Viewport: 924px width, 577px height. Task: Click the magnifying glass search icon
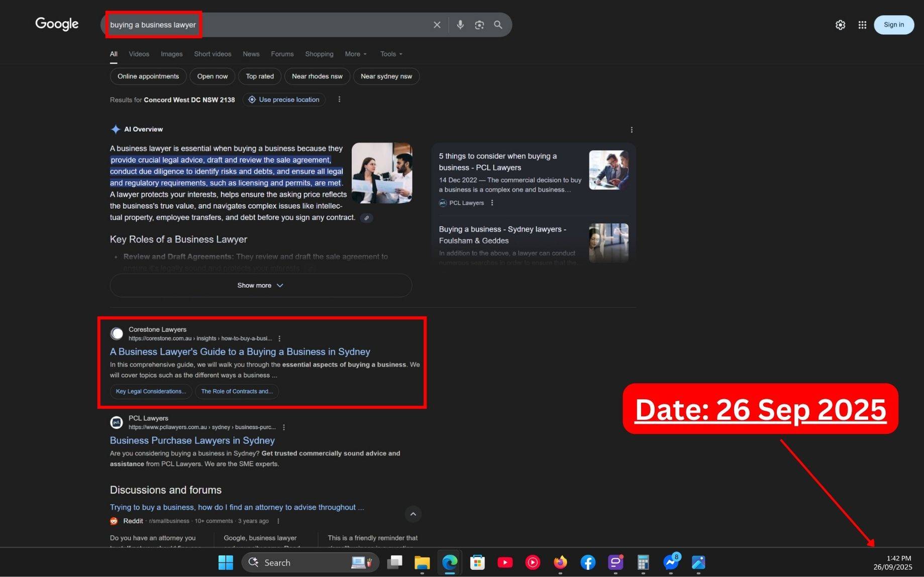(498, 25)
